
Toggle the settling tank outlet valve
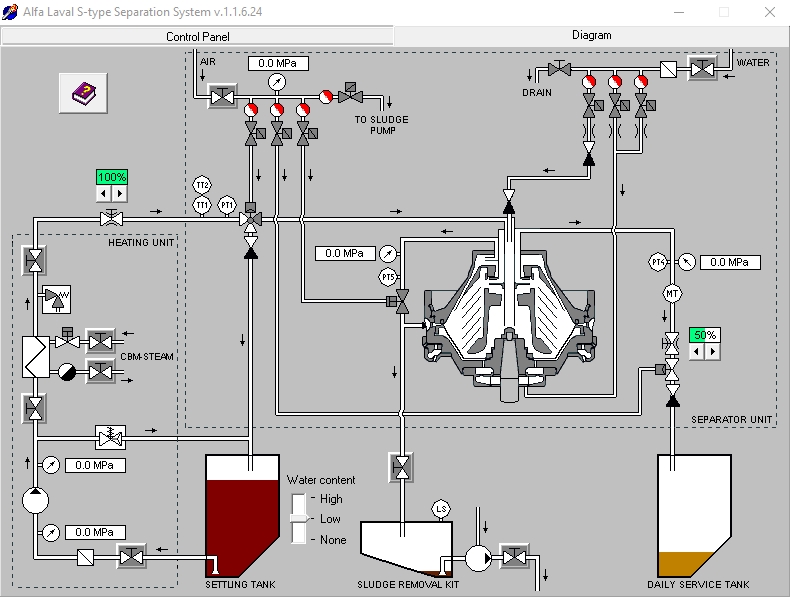(131, 557)
